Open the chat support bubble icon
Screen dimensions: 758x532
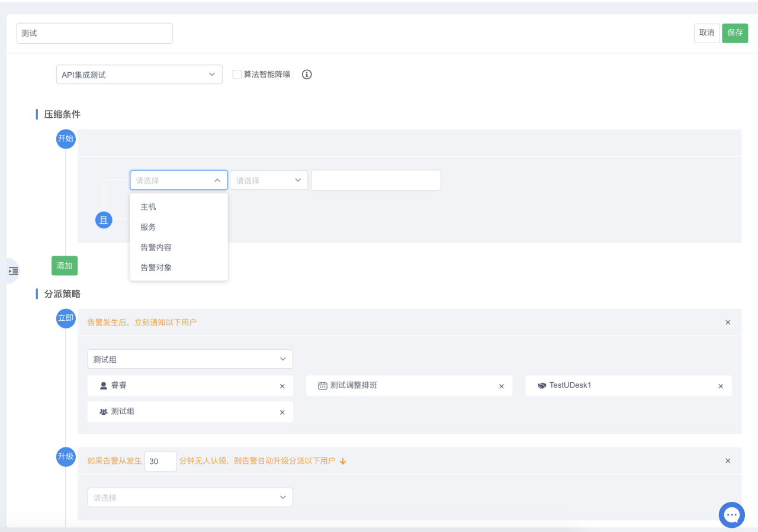[732, 515]
